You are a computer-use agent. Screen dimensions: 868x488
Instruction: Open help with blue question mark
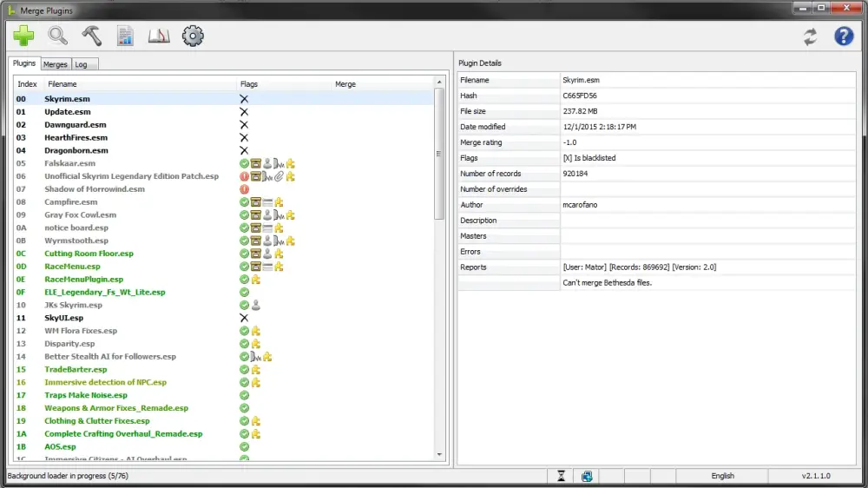tap(844, 36)
